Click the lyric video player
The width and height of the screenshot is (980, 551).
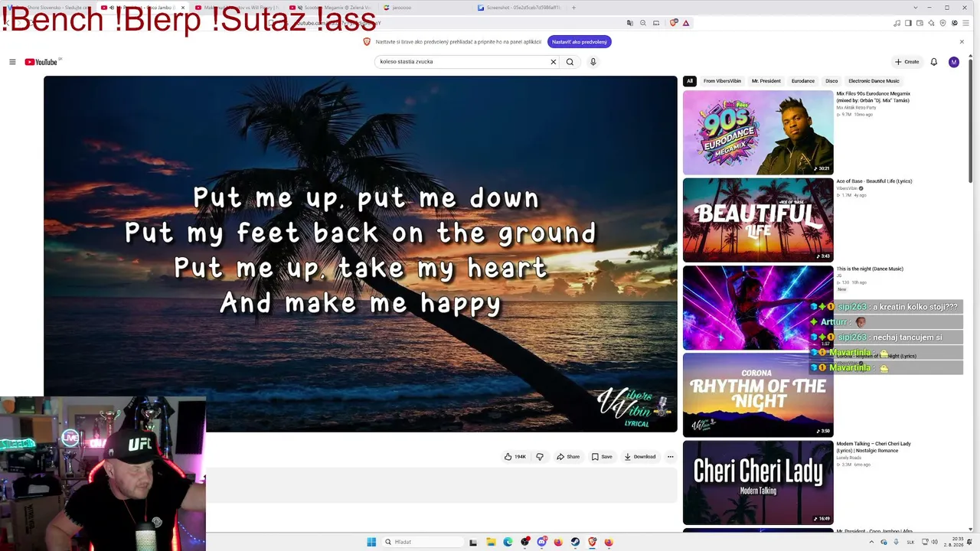[x=361, y=254]
